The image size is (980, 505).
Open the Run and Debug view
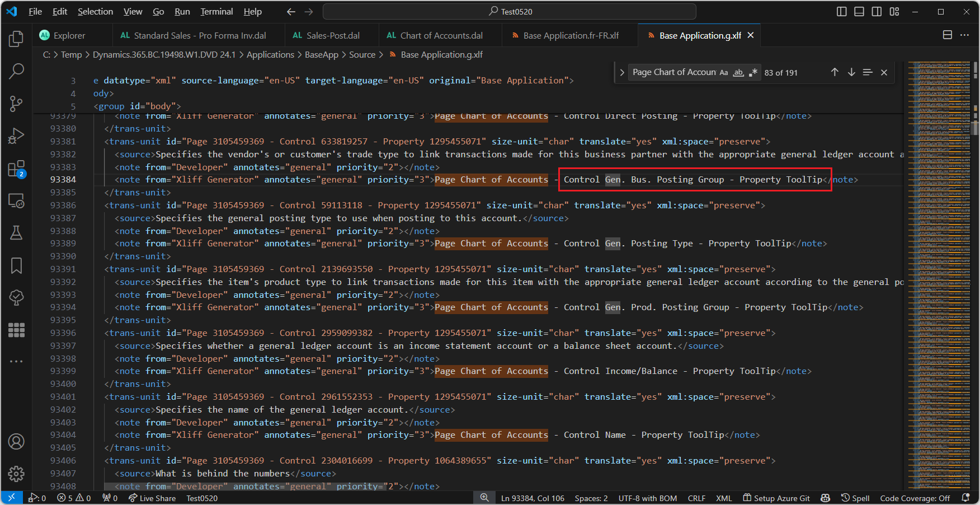(x=16, y=135)
